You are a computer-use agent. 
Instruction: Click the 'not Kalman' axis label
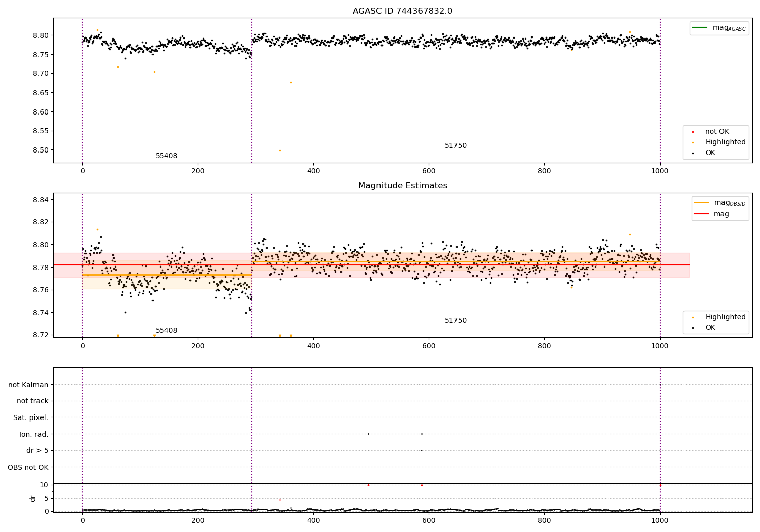[x=28, y=385]
